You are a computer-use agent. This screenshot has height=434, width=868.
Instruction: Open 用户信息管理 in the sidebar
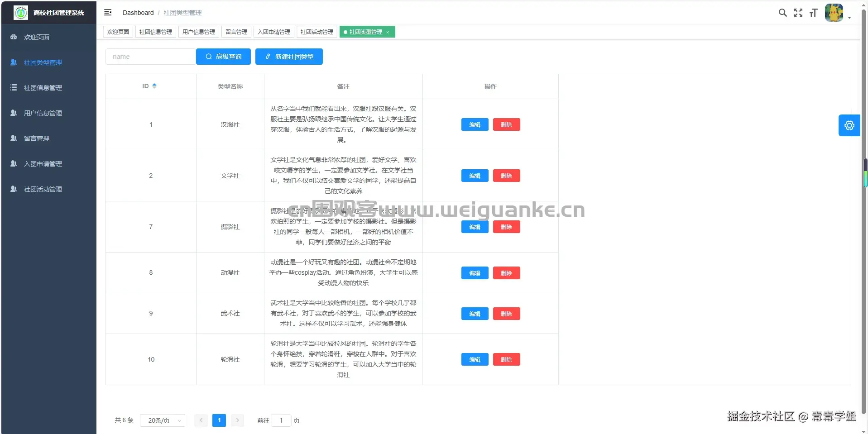coord(48,113)
